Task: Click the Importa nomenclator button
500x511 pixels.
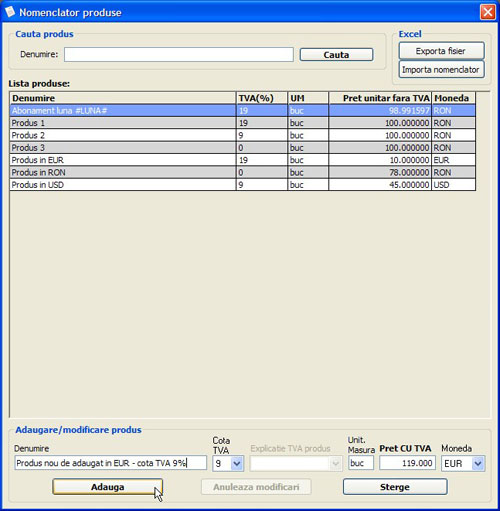Action: coord(441,69)
